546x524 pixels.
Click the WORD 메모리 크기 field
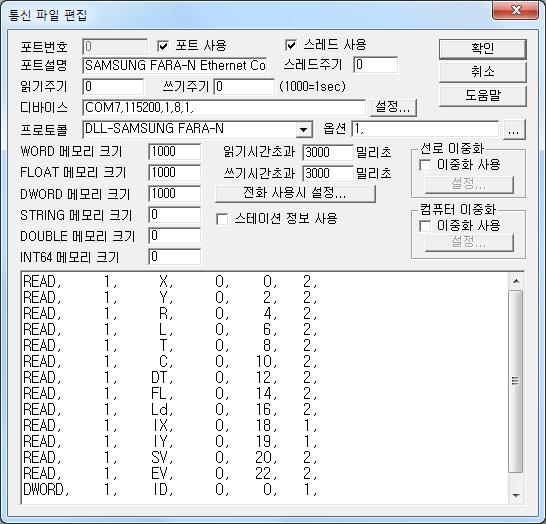click(x=174, y=152)
